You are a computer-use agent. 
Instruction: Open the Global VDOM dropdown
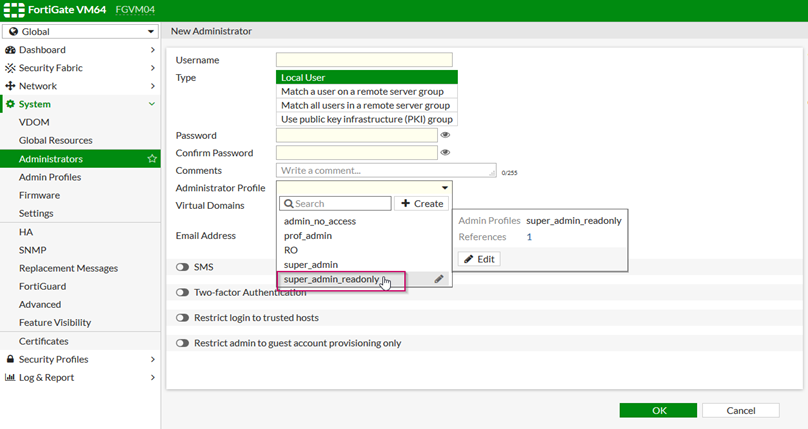click(80, 31)
